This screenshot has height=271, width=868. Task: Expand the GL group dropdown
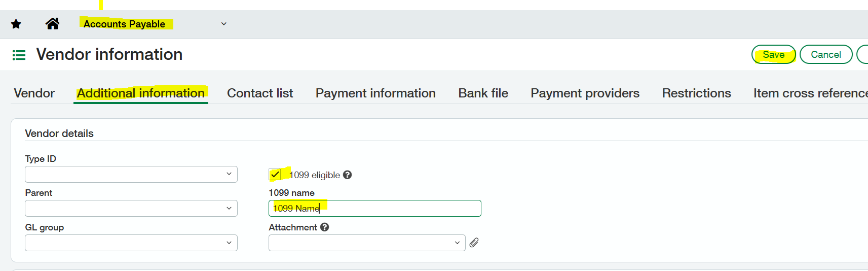131,243
